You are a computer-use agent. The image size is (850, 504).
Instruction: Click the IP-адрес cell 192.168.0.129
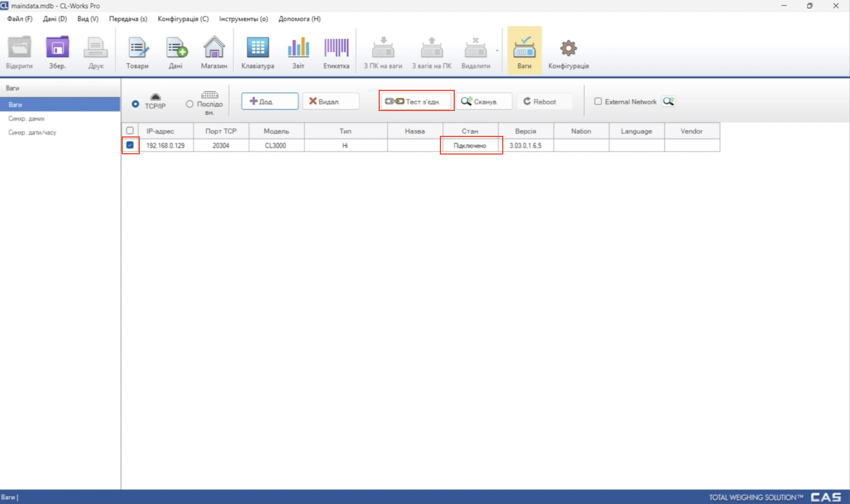point(166,146)
